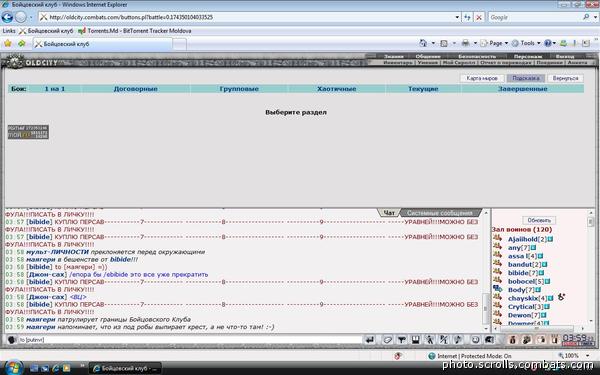This screenshot has width=600, height=375.
Task: Open Бойцовский клуб link in Links bar
Action: tap(46, 31)
